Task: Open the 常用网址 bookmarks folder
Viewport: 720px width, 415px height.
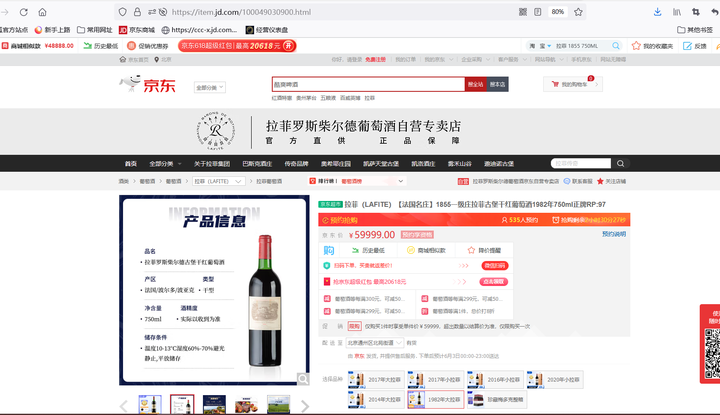Action: point(95,30)
